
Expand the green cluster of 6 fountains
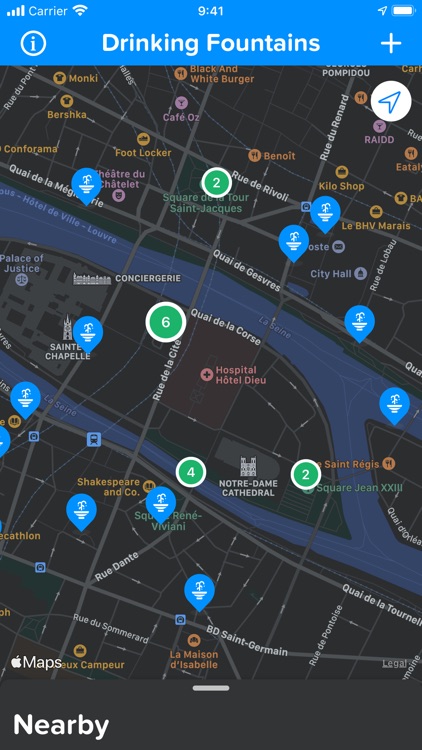[x=166, y=322]
